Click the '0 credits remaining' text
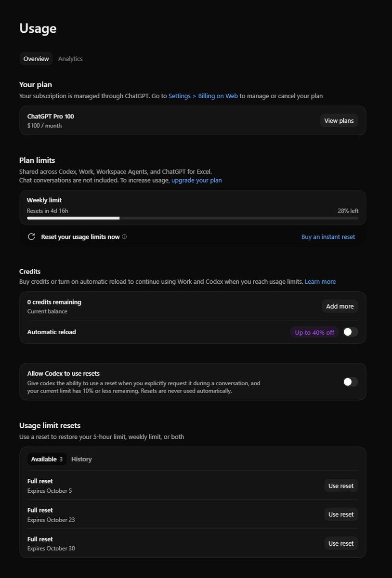Screen dimensions: 392x578 pyautogui.click(x=54, y=302)
